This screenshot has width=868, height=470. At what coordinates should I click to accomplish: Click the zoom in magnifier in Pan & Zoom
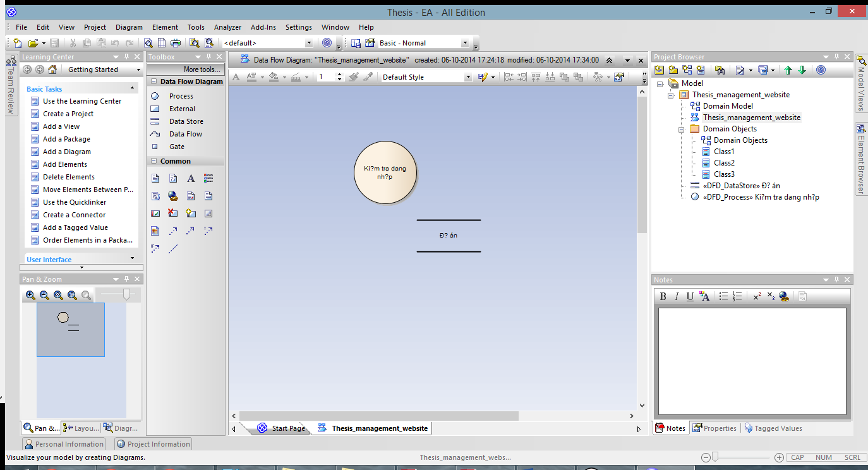pos(30,295)
